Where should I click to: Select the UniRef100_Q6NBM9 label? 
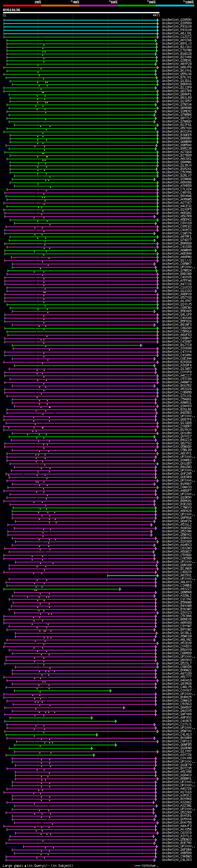click(x=177, y=142)
